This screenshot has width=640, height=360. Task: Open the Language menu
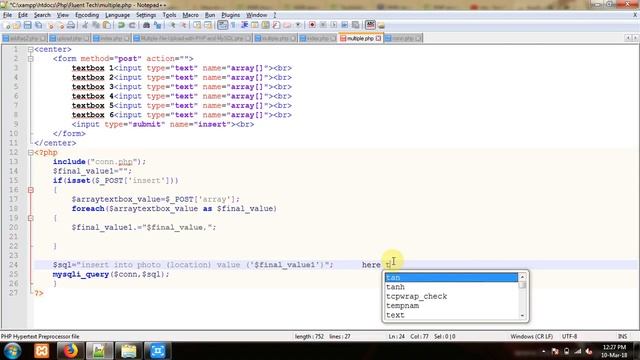click(117, 15)
